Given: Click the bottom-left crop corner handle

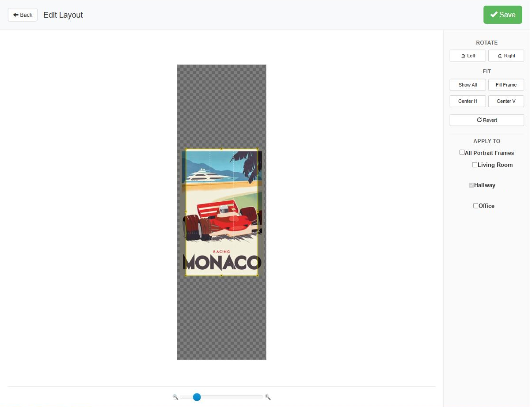Looking at the screenshot, I should 186,275.
